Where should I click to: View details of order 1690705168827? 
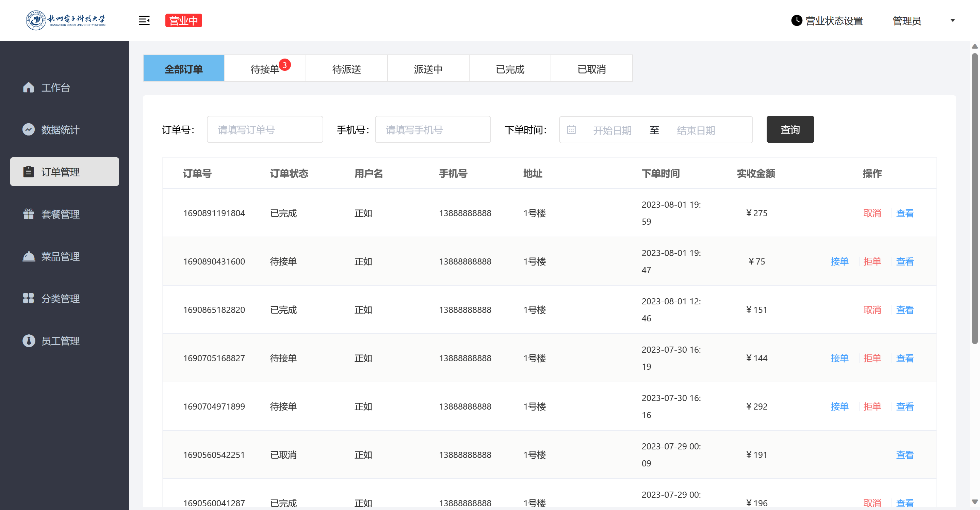pyautogui.click(x=905, y=358)
